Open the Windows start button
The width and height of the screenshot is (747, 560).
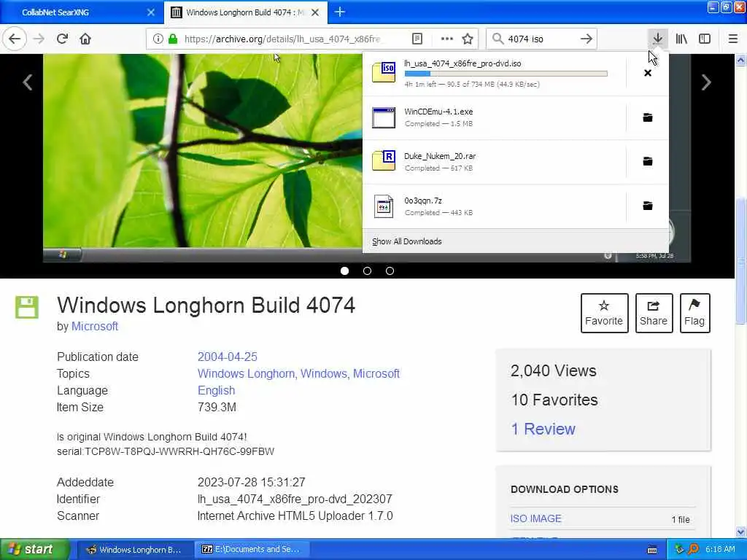coord(34,549)
